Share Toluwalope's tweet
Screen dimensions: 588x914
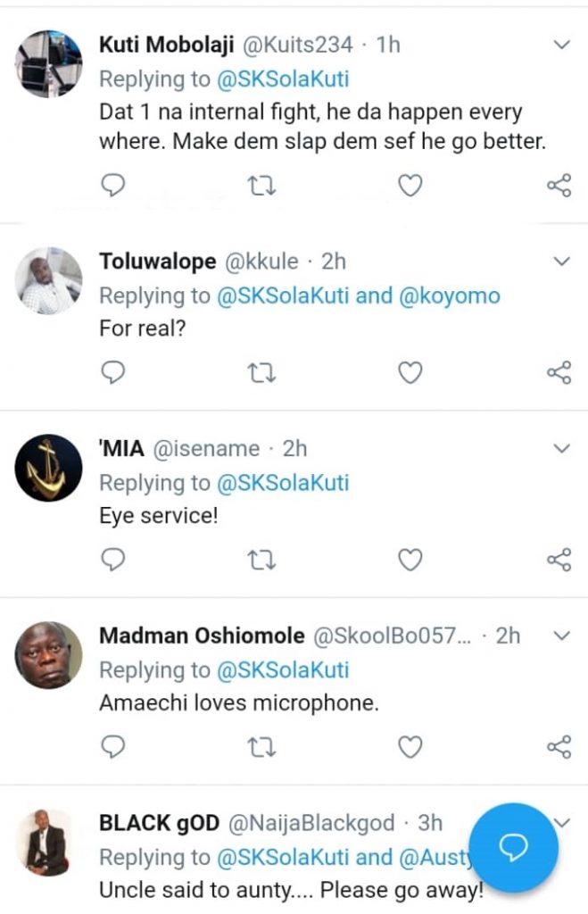[559, 372]
